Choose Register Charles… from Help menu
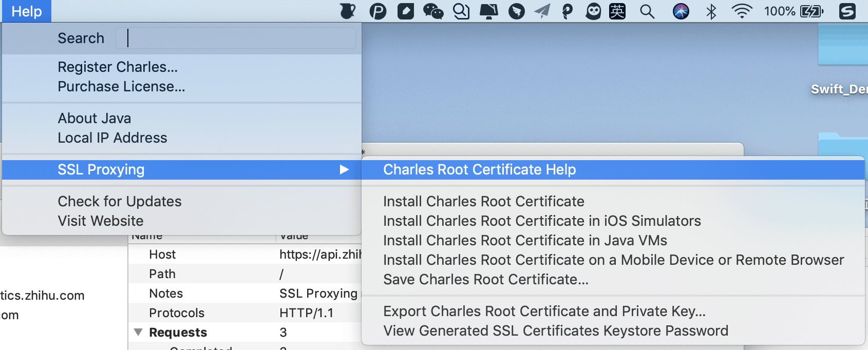This screenshot has height=350, width=868. [x=182, y=67]
